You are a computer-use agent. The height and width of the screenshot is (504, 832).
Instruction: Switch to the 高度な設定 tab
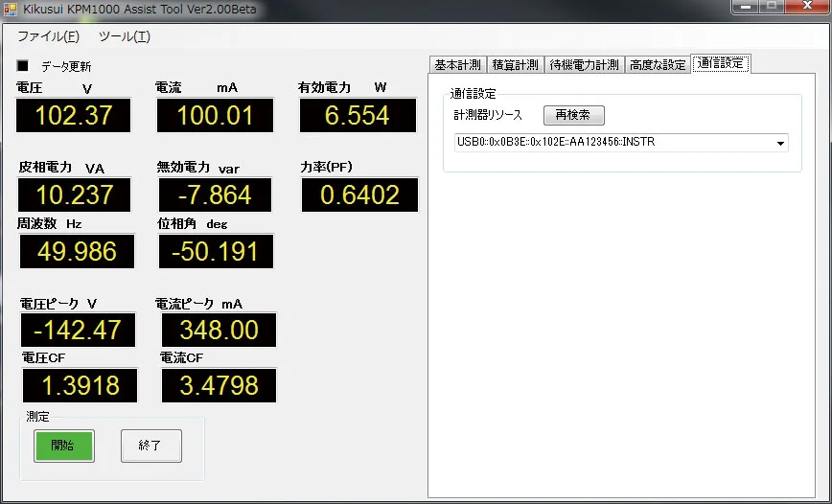point(658,65)
